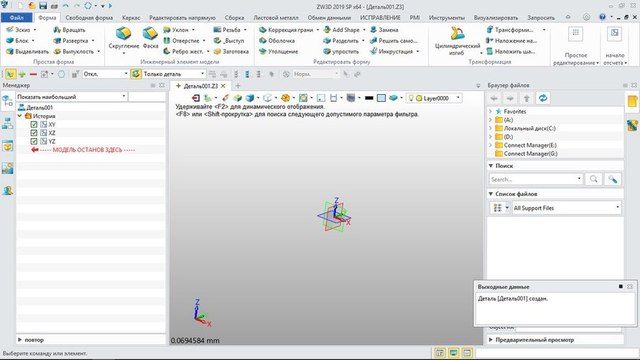Switch to the Инструменты tab
Viewport: 640px width, 360px height.
(447, 18)
